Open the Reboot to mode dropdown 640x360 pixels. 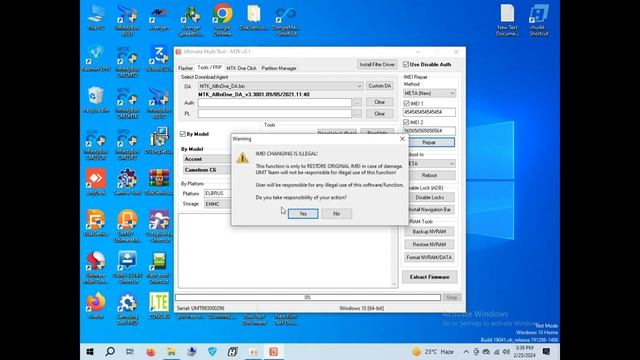click(x=431, y=164)
